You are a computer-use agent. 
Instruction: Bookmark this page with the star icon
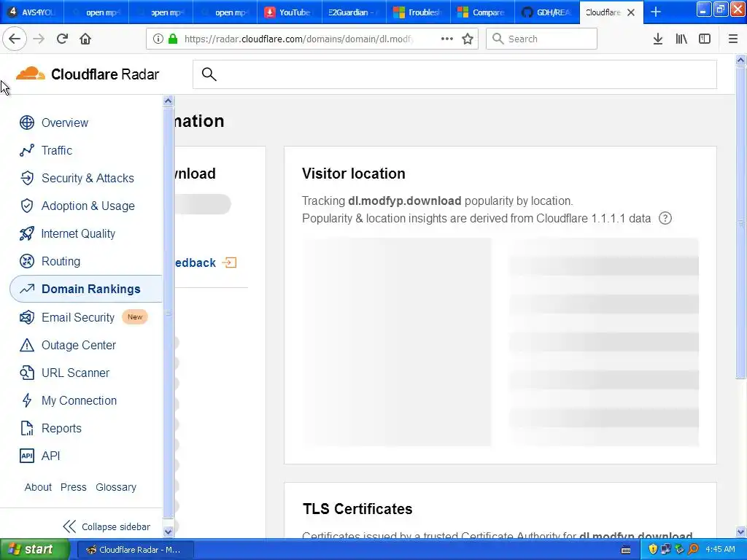(x=468, y=39)
